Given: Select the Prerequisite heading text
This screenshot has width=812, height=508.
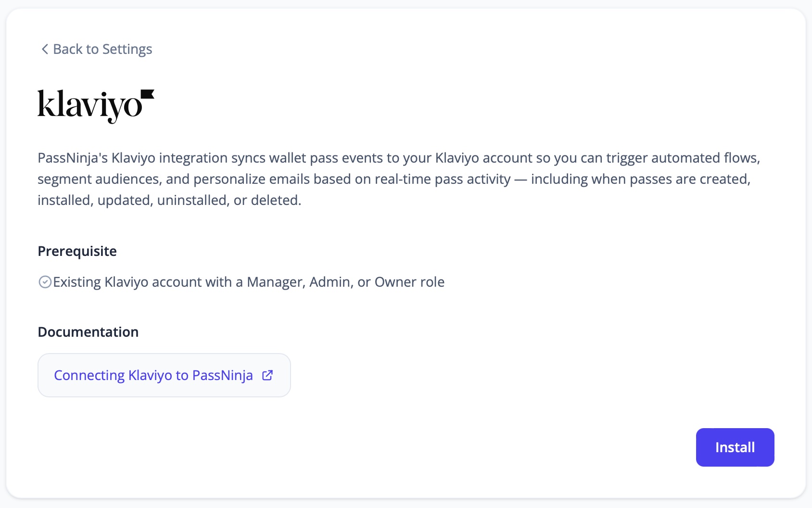Looking at the screenshot, I should point(77,251).
